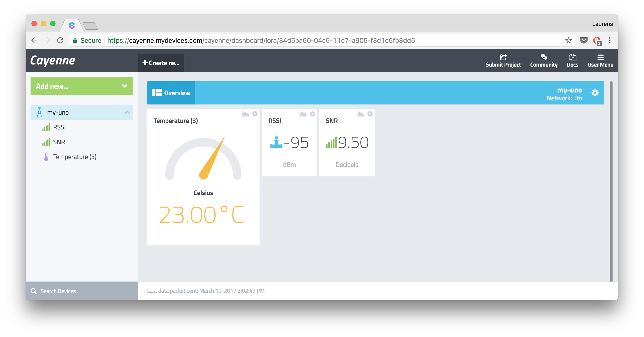Click the green secure padlock icon
The width and height of the screenshot is (644, 337).
[x=74, y=40]
